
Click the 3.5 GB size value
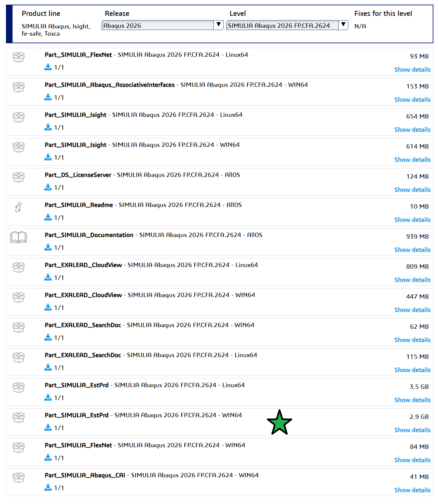419,386
